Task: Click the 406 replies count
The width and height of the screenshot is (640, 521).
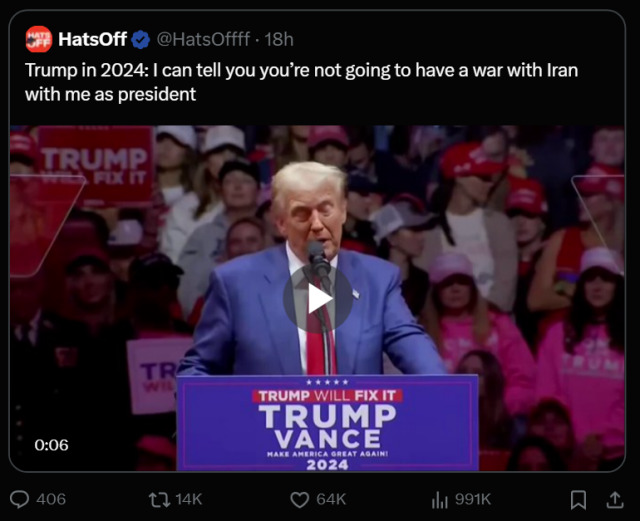Action: [51, 499]
